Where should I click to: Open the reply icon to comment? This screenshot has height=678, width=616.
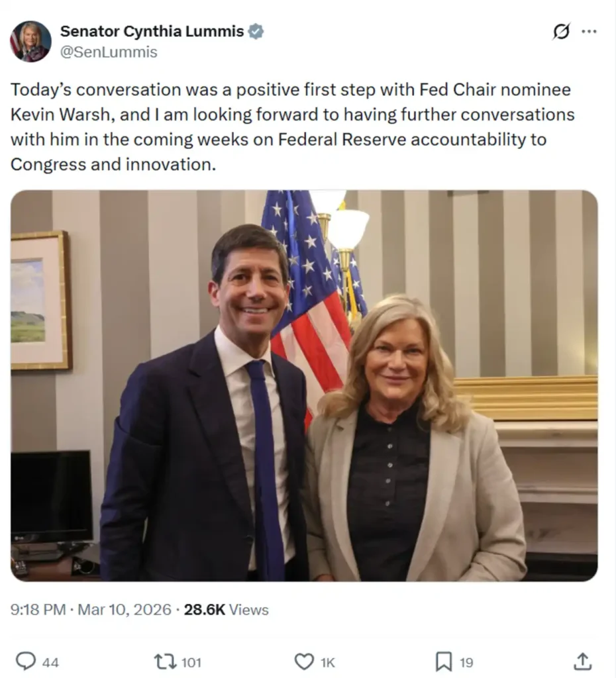click(27, 661)
